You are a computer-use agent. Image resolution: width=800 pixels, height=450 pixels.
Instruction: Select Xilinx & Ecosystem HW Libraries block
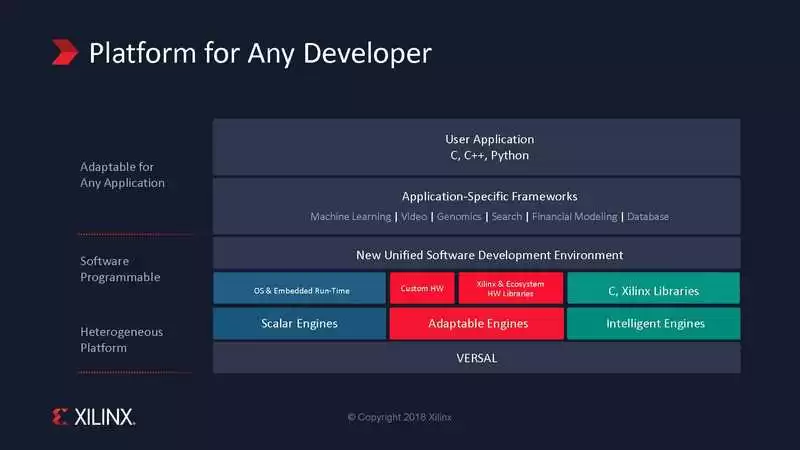click(510, 290)
